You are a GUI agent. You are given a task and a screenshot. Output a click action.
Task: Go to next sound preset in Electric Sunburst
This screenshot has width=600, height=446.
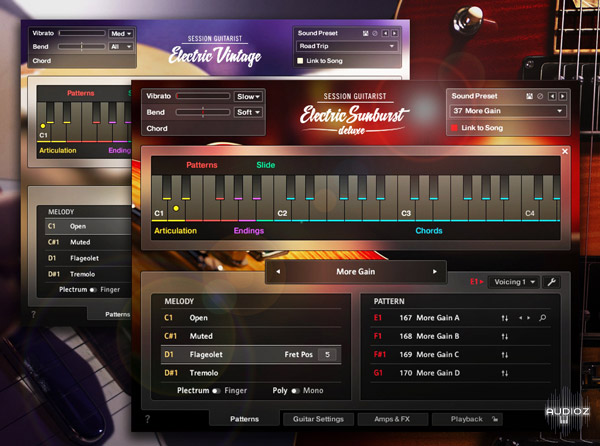tap(565, 94)
